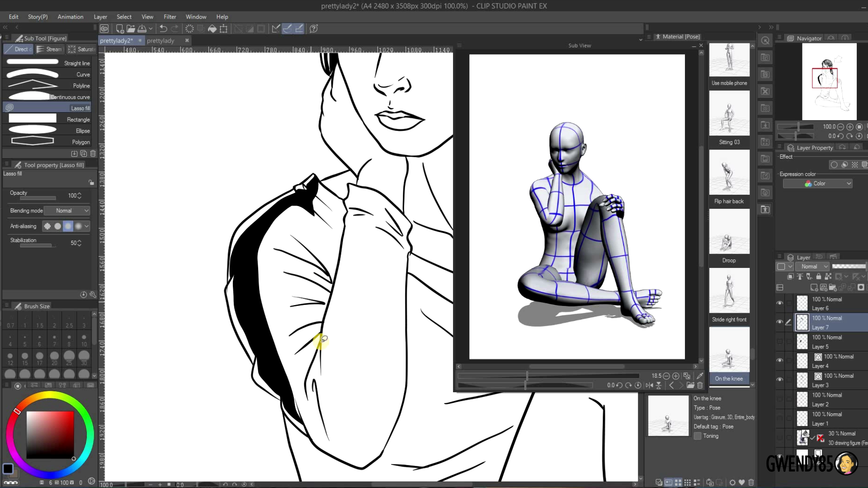Choose the Sitting 03 pose material
This screenshot has width=868, height=488.
[x=729, y=113]
